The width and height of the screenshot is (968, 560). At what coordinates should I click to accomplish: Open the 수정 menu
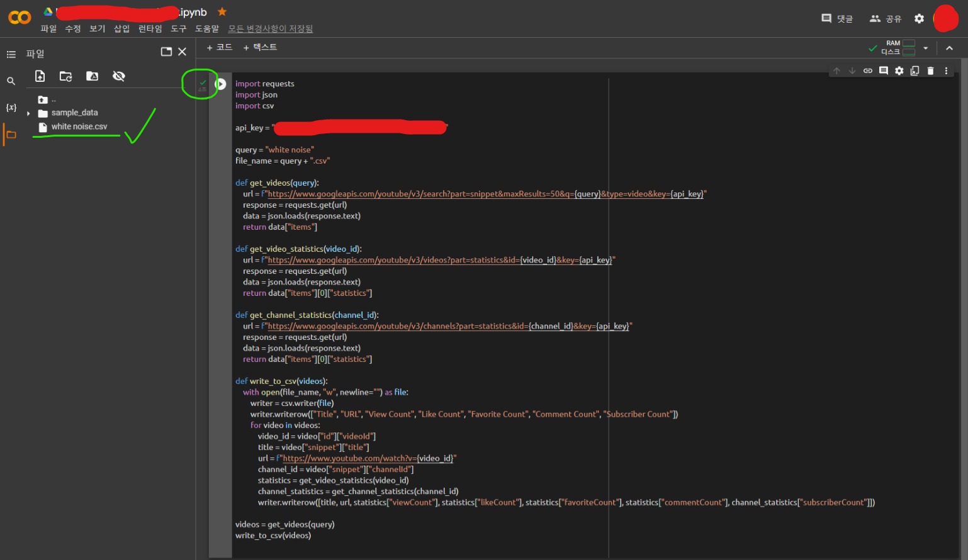click(x=73, y=28)
